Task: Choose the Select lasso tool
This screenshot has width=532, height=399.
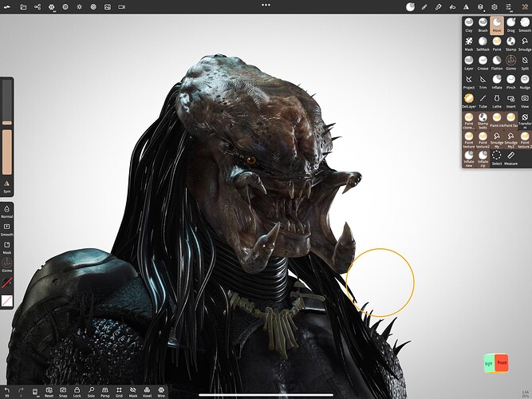Action: click(497, 159)
